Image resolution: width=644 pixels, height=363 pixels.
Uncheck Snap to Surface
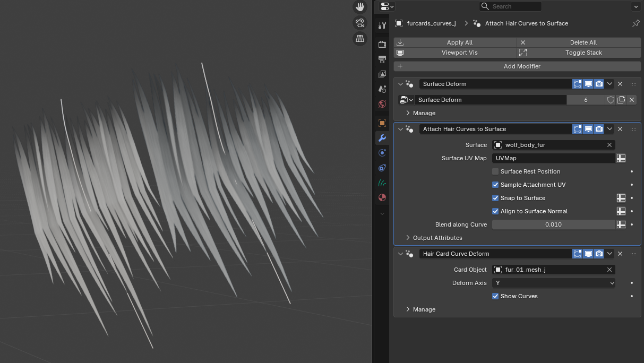[x=495, y=198]
